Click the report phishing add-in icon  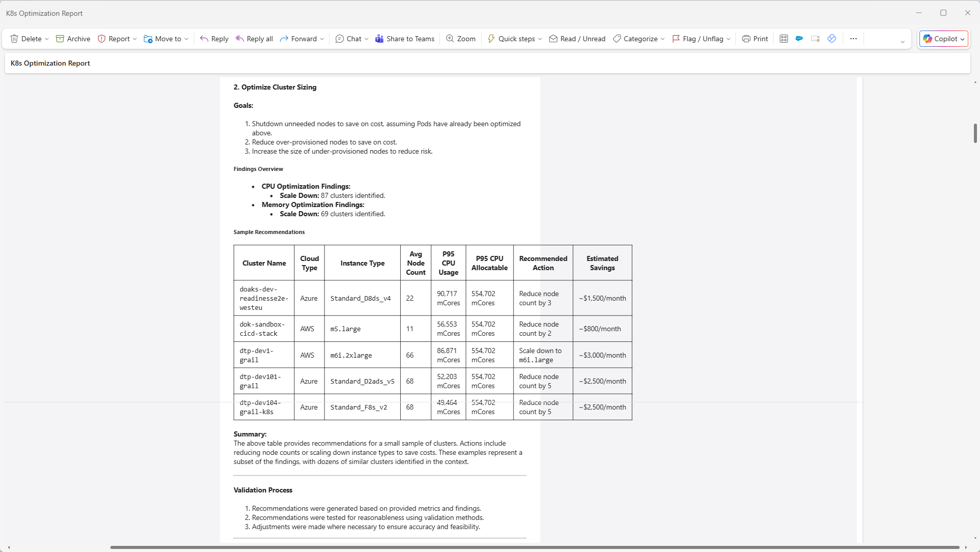pos(816,39)
